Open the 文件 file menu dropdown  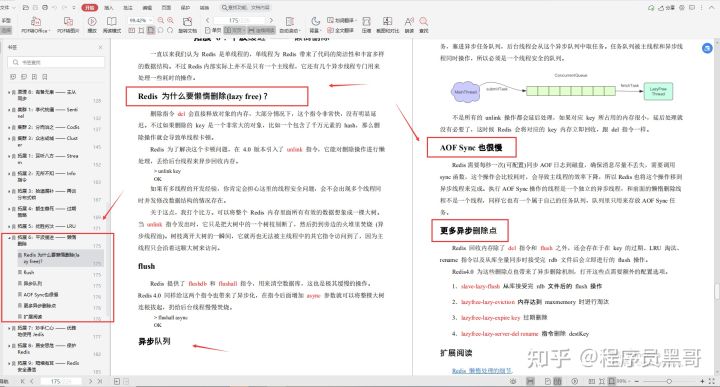(x=8, y=8)
